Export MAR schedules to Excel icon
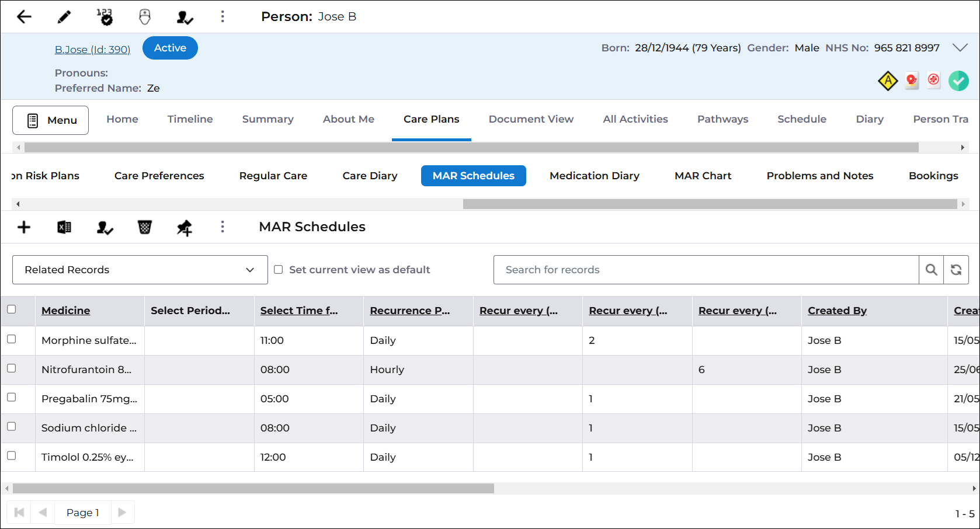Image resolution: width=980 pixels, height=529 pixels. coord(64,227)
